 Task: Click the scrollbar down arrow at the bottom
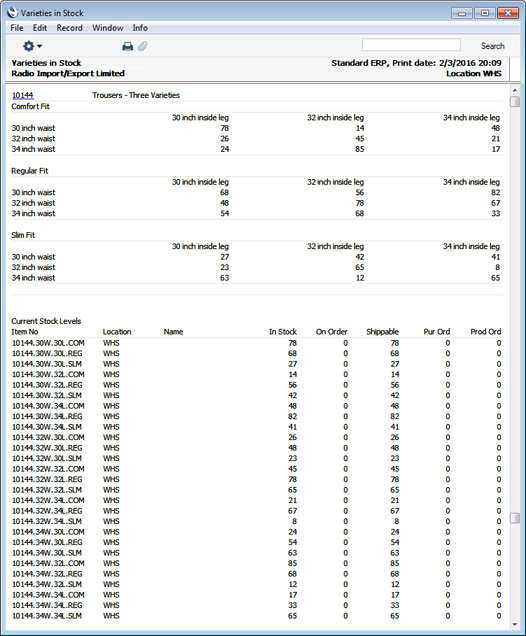515,624
